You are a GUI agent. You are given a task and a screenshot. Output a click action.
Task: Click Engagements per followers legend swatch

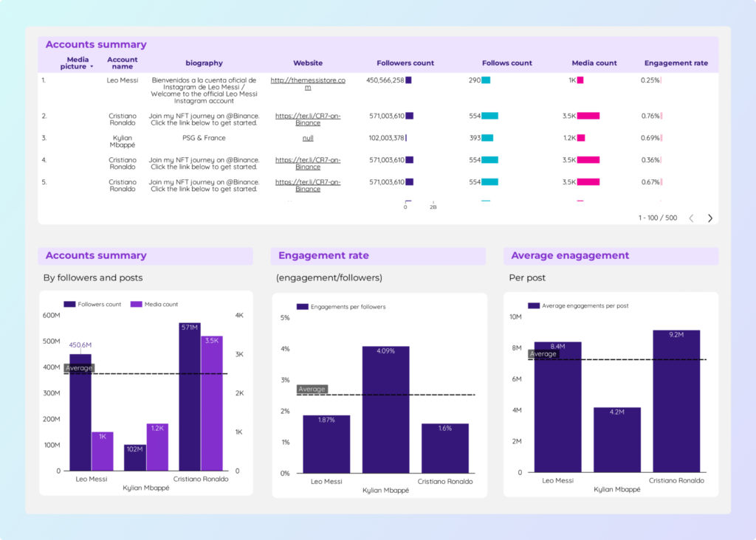pos(302,307)
